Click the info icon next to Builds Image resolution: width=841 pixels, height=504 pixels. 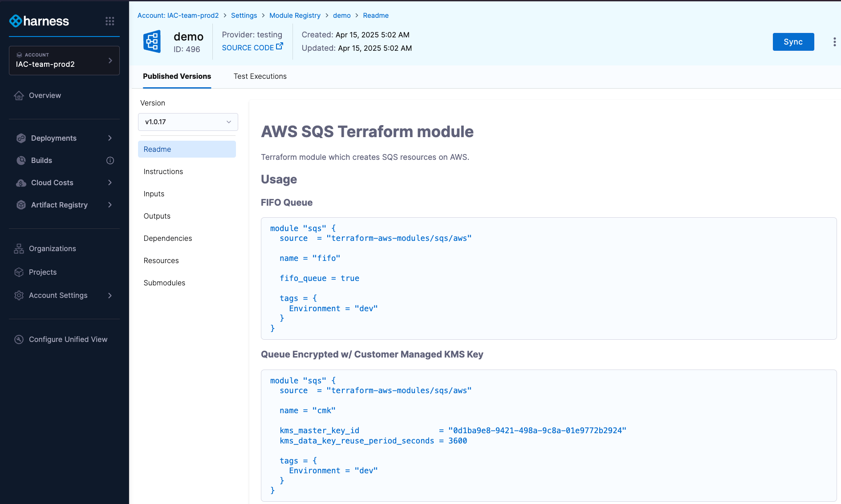pos(110,160)
